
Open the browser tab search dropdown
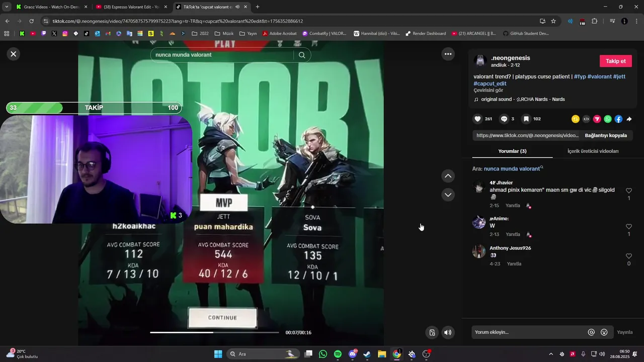pos(7,7)
